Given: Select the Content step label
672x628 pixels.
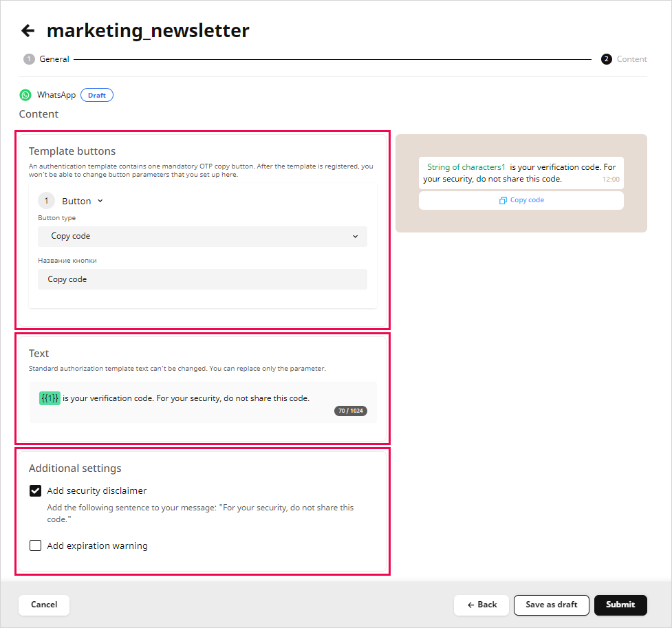Looking at the screenshot, I should 631,59.
